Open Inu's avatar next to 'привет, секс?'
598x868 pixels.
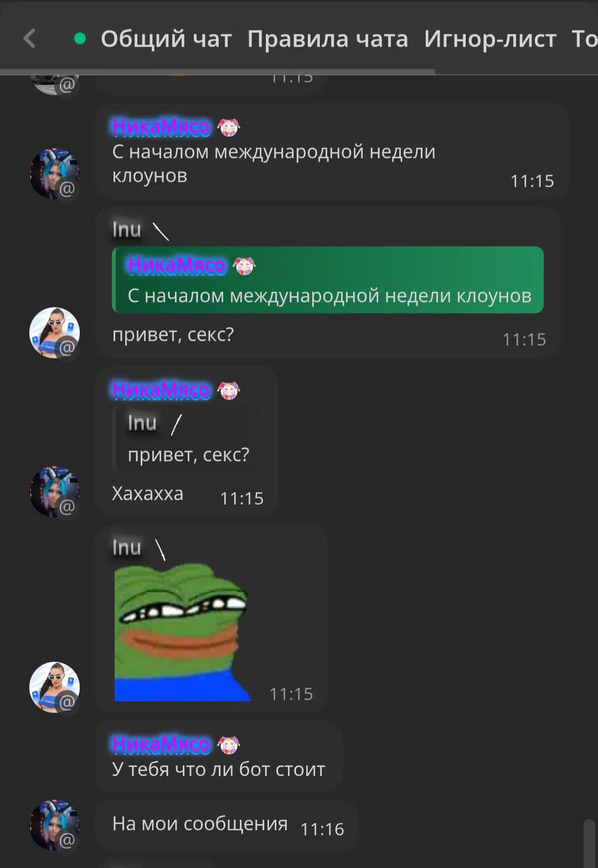click(x=54, y=332)
